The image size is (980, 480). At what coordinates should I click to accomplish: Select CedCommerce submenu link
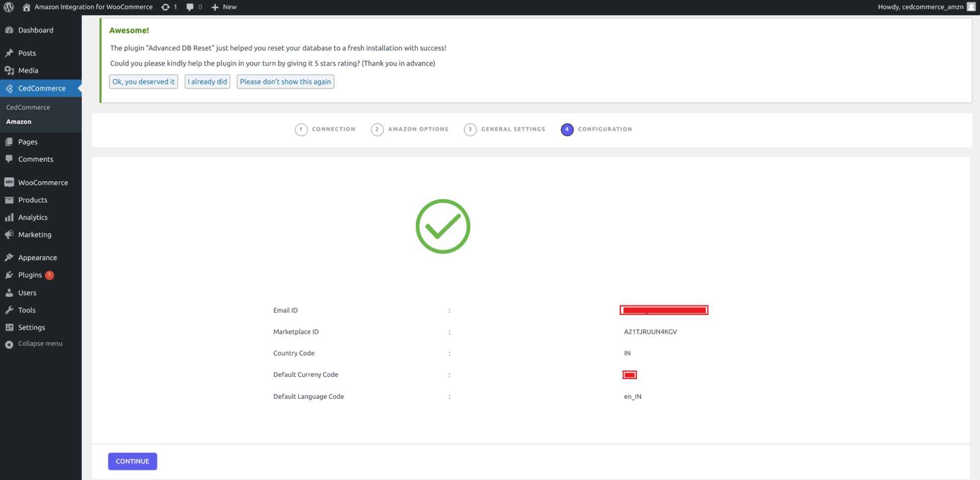click(28, 107)
